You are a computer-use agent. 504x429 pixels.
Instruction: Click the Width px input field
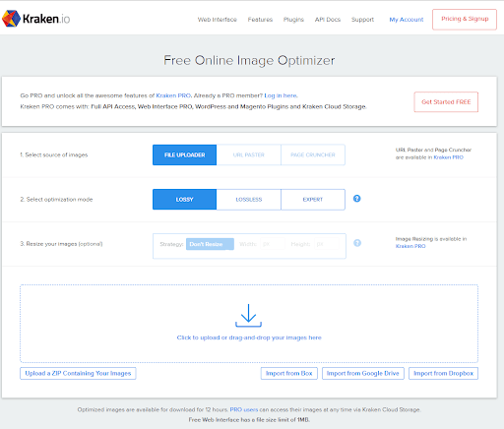pos(273,244)
